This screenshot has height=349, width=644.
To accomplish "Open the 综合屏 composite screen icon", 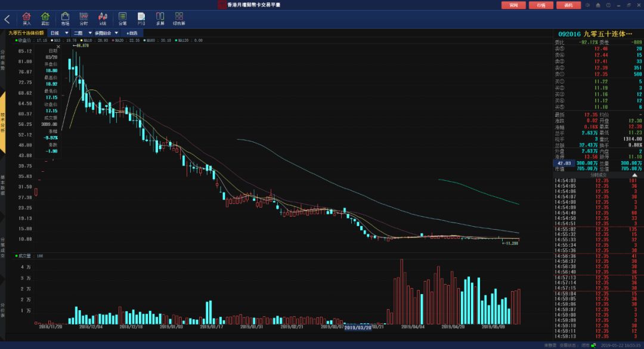I will coord(179,18).
